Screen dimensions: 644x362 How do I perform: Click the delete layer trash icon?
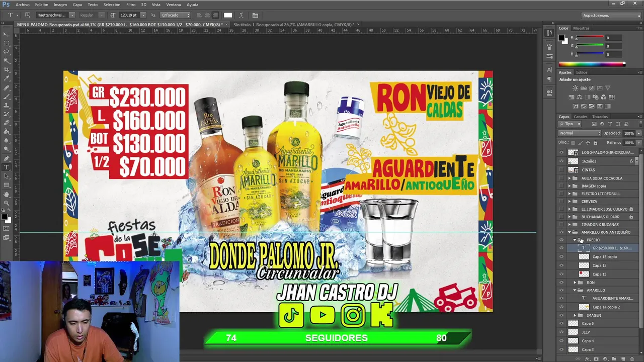[632, 359]
